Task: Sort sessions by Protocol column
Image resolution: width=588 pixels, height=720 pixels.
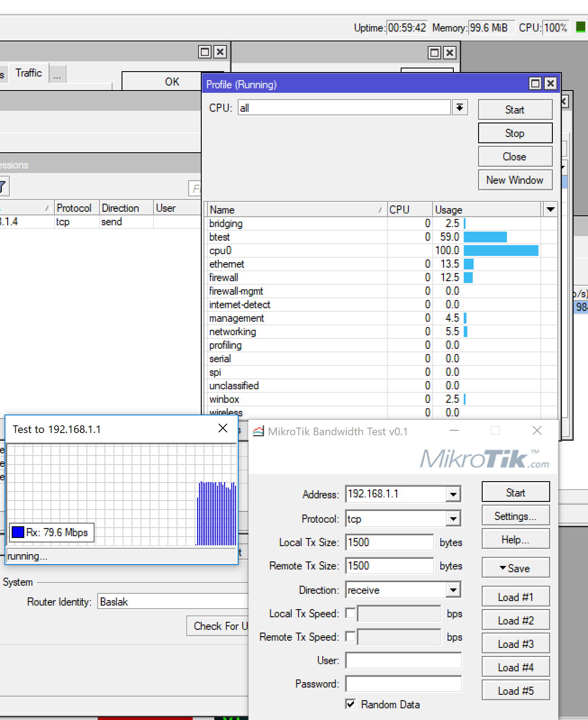Action: pyautogui.click(x=77, y=208)
